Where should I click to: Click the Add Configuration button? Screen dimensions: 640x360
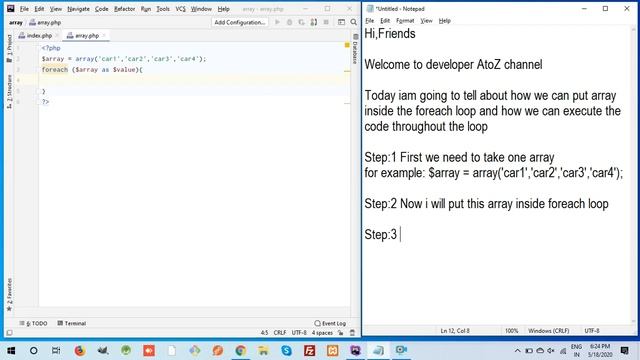pyautogui.click(x=240, y=22)
